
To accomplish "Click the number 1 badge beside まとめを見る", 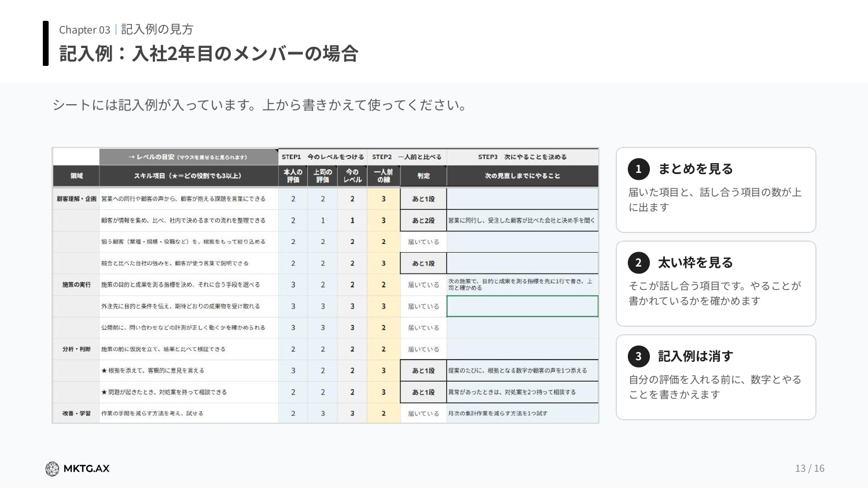I will point(638,169).
